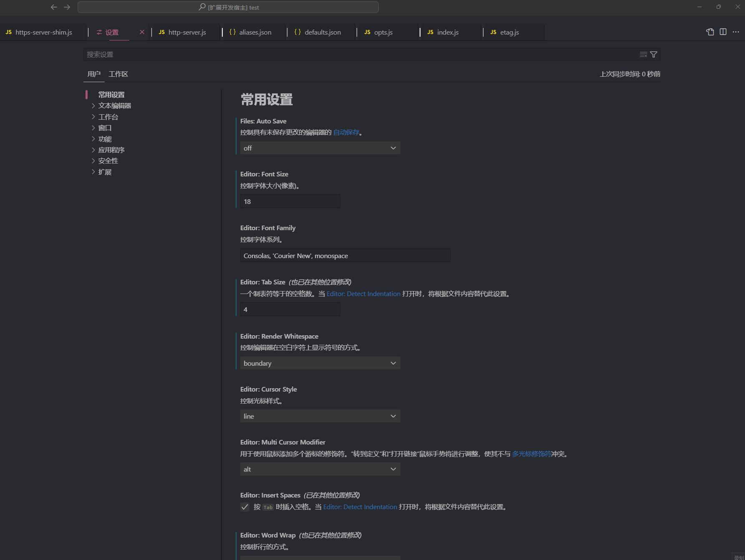
Task: Click the Tab Size field showing 4
Action: pos(290,309)
